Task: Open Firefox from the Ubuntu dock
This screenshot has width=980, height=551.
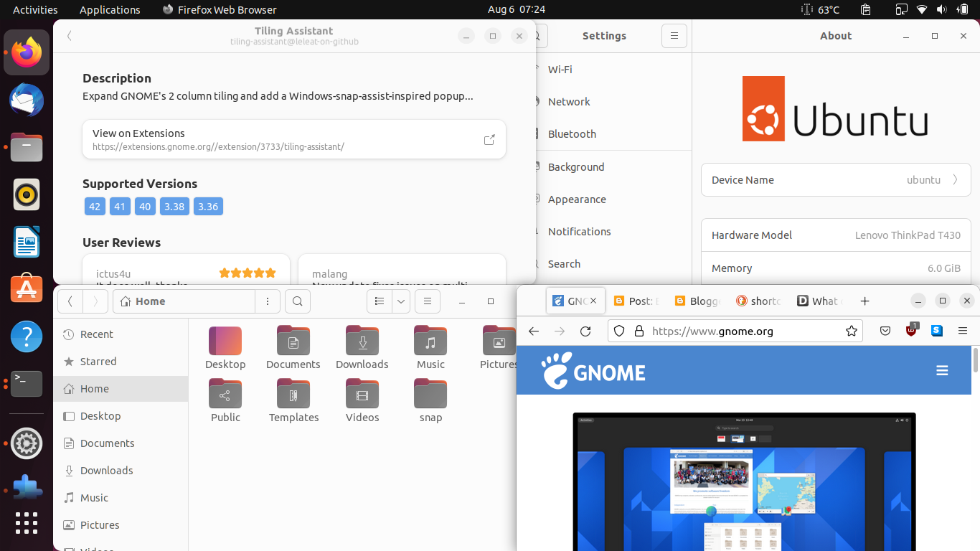Action: (x=27, y=52)
